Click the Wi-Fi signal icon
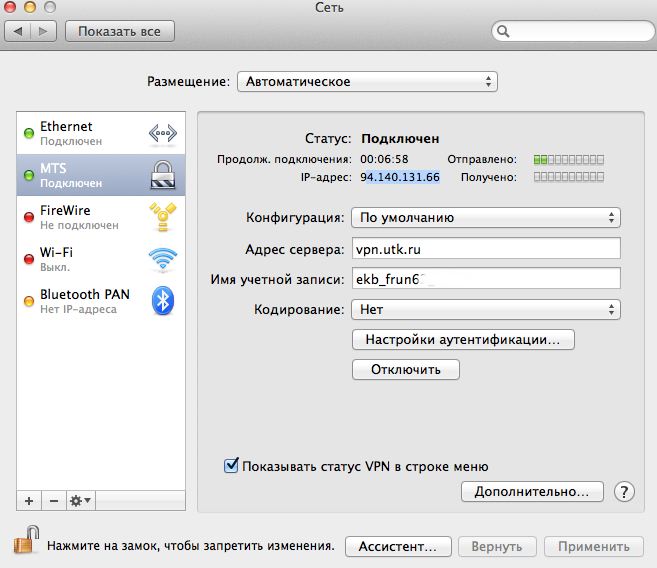 (x=162, y=260)
